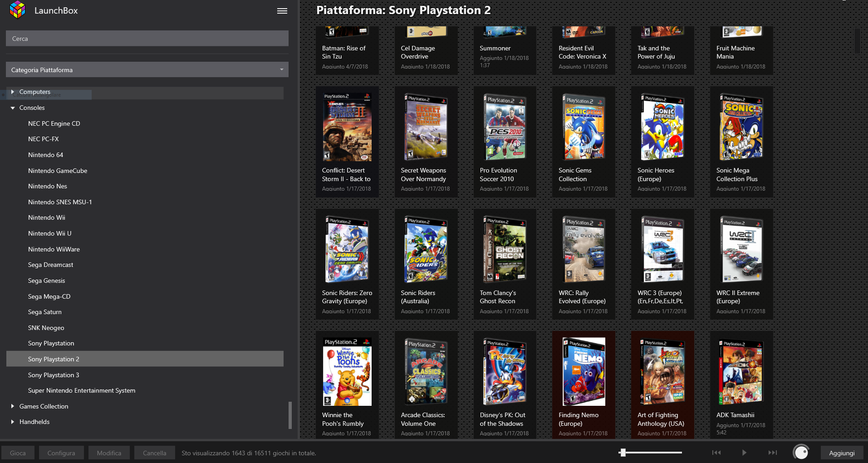Click Tak and the Power of Juju title
Screen dimensions: 868x463
click(656, 52)
